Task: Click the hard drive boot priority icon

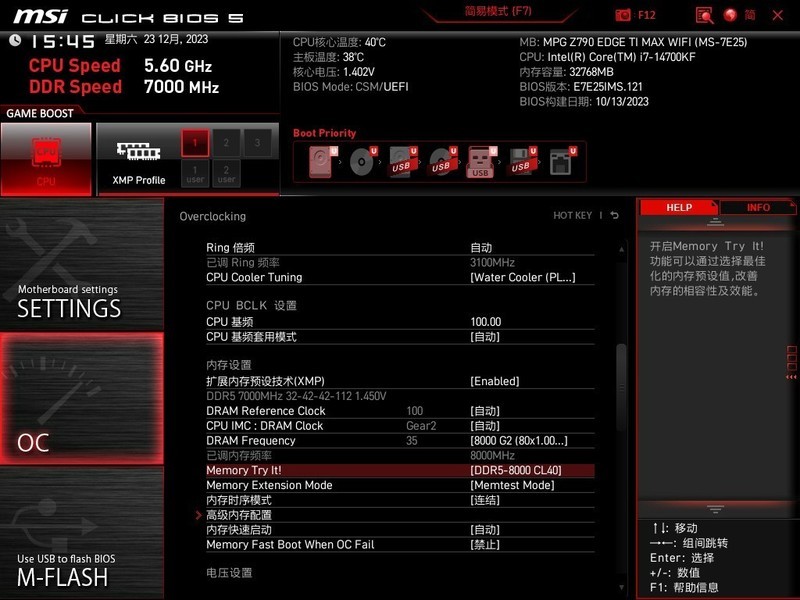Action: click(x=320, y=160)
